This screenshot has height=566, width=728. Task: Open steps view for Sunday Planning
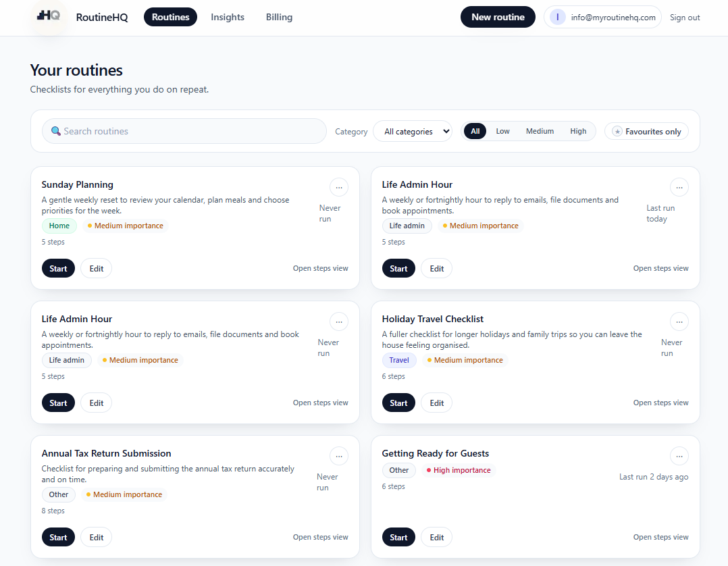click(x=320, y=268)
